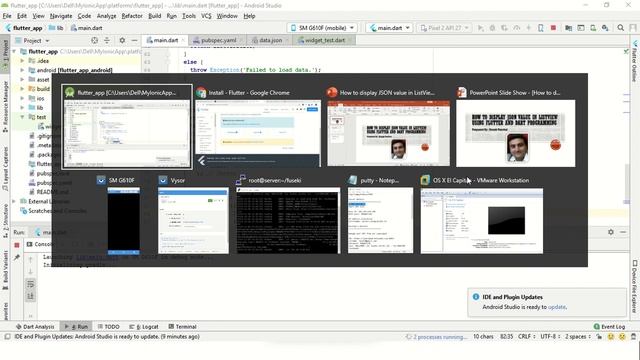
Task: Expand the .idea folder in project tree
Action: click(22, 60)
